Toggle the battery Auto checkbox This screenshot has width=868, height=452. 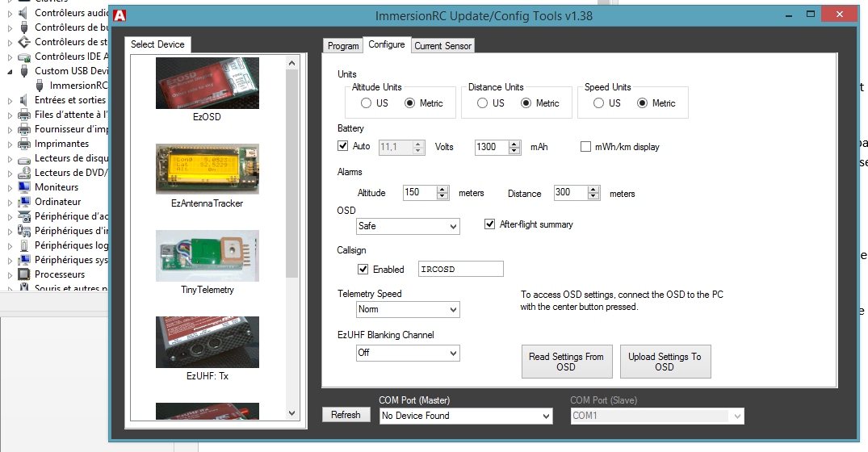click(342, 146)
